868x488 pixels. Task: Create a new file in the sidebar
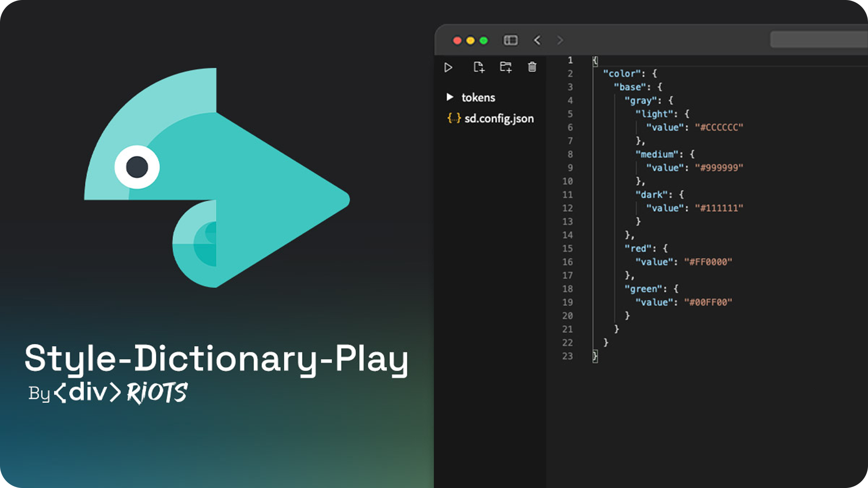[x=479, y=67]
